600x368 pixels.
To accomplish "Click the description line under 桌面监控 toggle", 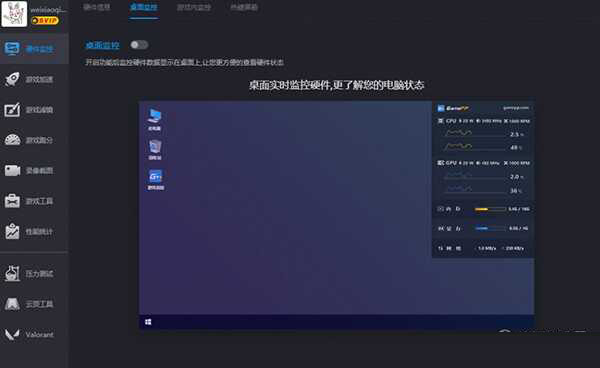I will (x=184, y=62).
